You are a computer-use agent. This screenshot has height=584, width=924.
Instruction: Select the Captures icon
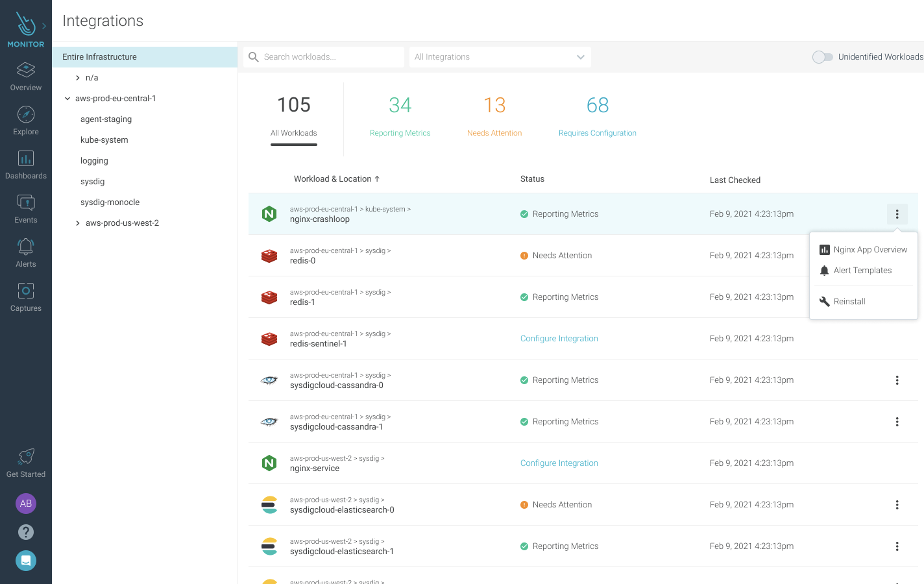[26, 297]
